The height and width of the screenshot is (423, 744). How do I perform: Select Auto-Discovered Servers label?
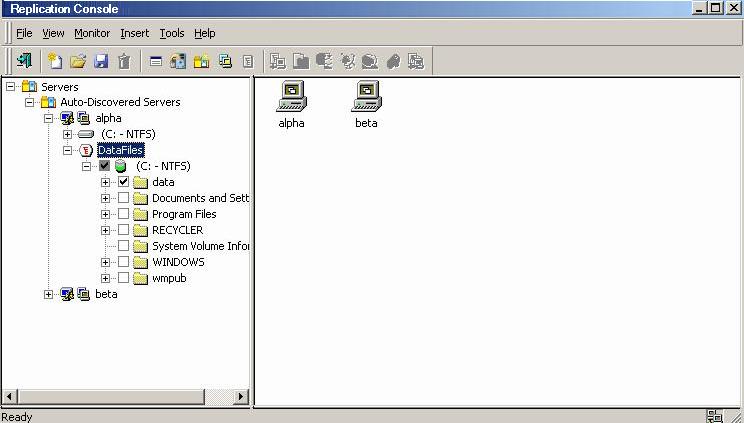click(121, 102)
